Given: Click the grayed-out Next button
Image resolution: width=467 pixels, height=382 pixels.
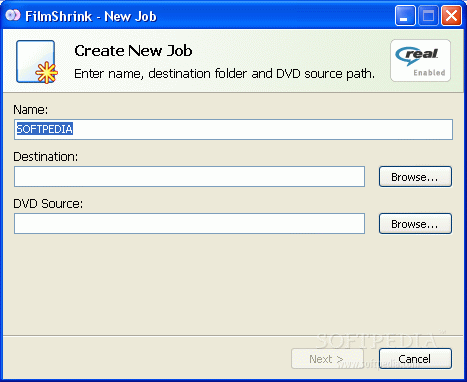Looking at the screenshot, I should click(327, 359).
